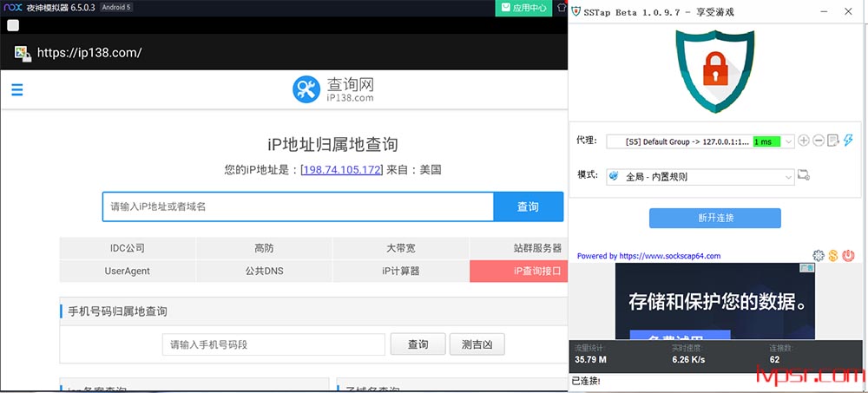
Task: Click the browser URL https://ip138.com/
Action: [x=89, y=53]
